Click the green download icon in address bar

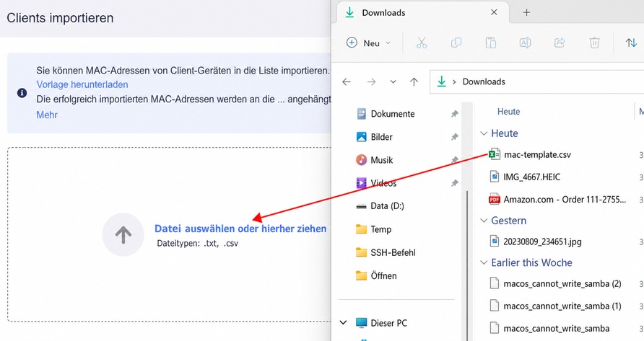point(442,81)
